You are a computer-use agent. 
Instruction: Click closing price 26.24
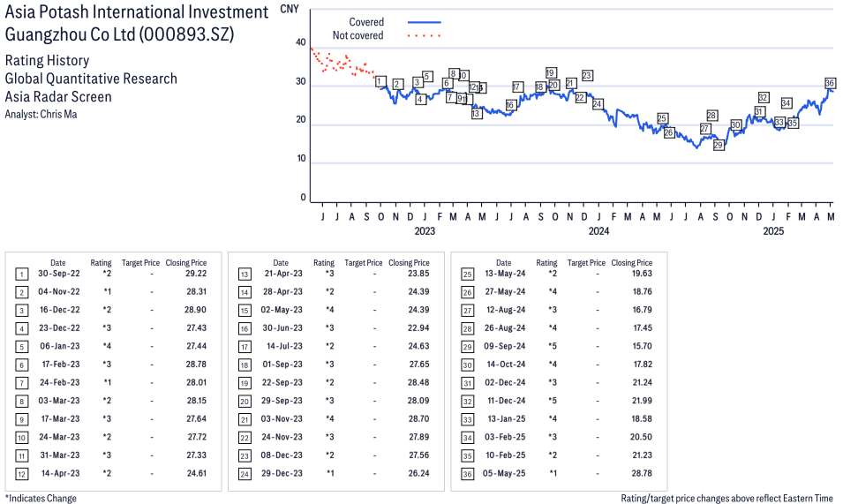(418, 473)
